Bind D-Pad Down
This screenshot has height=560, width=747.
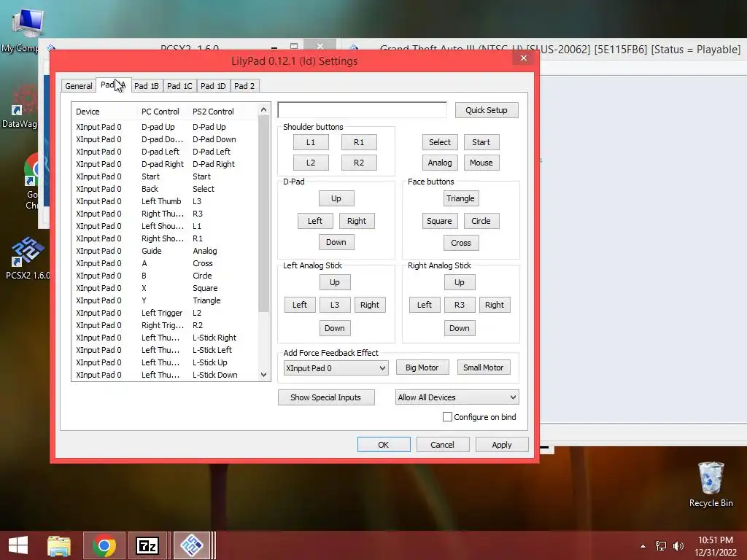click(336, 242)
